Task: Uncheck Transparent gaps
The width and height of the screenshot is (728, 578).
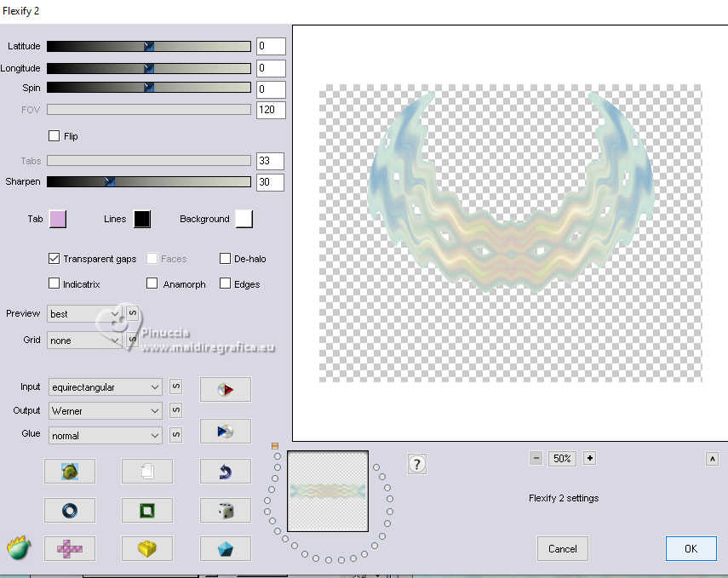Action: pyautogui.click(x=54, y=258)
